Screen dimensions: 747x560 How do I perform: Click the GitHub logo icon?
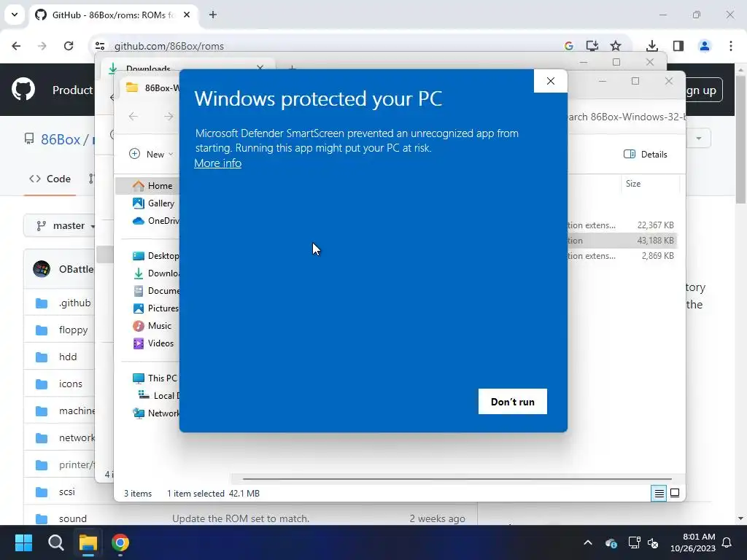[x=23, y=90]
